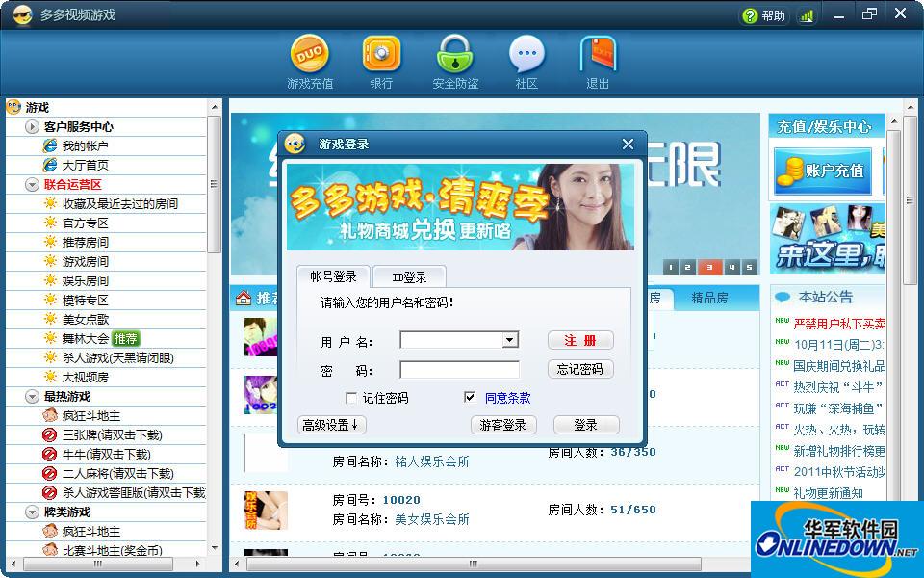This screenshot has width=924, height=578.
Task: Select banner slide number 3 indicator
Action: click(710, 267)
